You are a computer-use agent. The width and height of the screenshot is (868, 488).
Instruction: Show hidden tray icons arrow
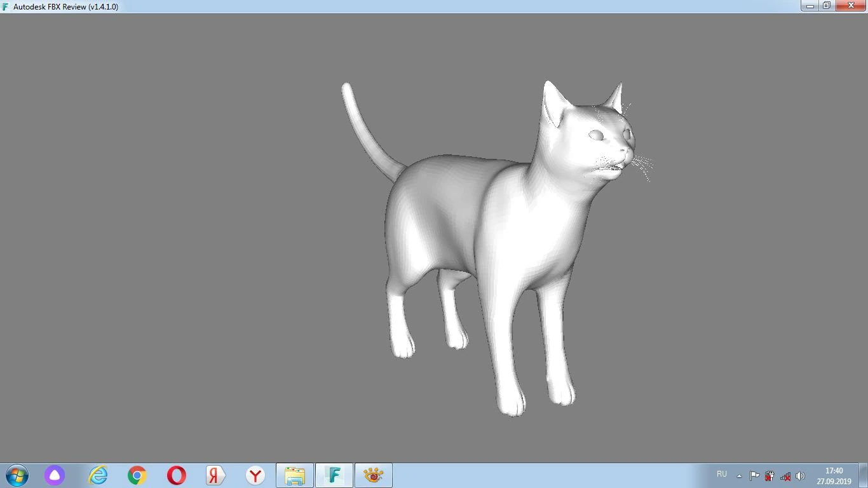point(739,476)
